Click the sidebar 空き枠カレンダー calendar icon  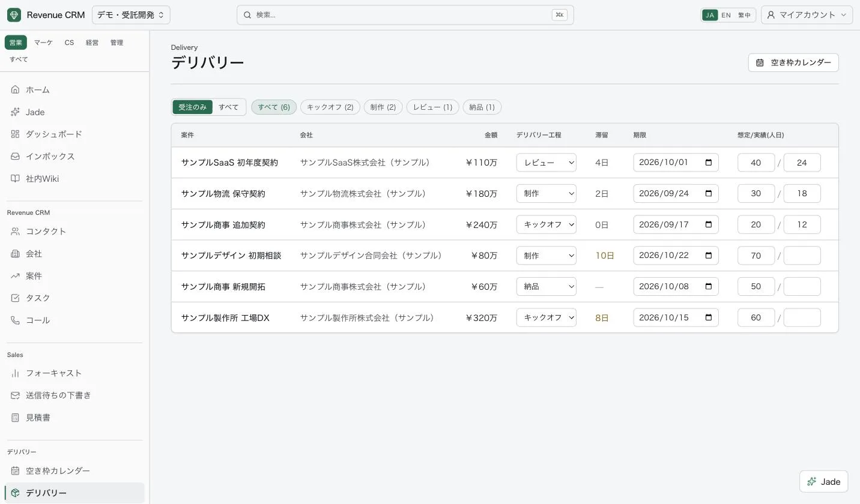click(16, 471)
